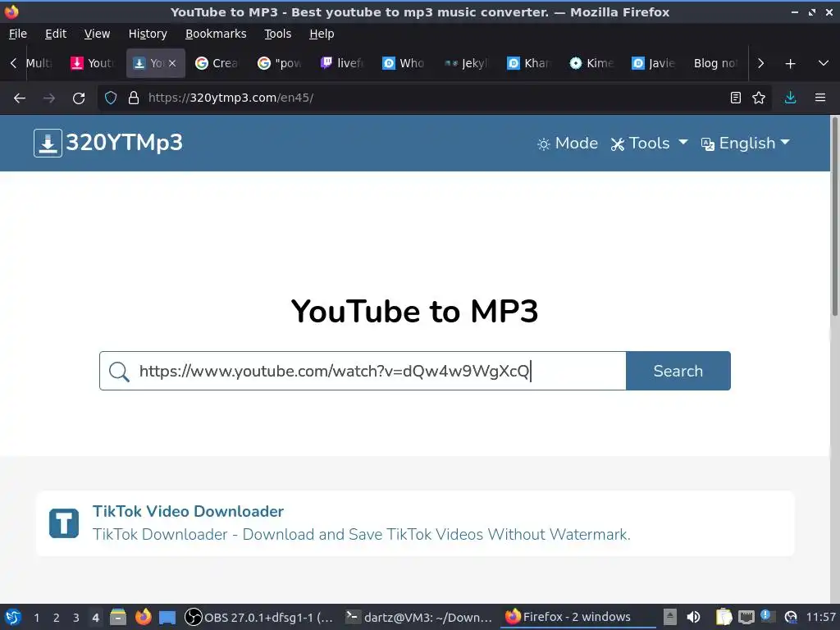Open the Tools dropdown menu
The width and height of the screenshot is (840, 630).
649,143
